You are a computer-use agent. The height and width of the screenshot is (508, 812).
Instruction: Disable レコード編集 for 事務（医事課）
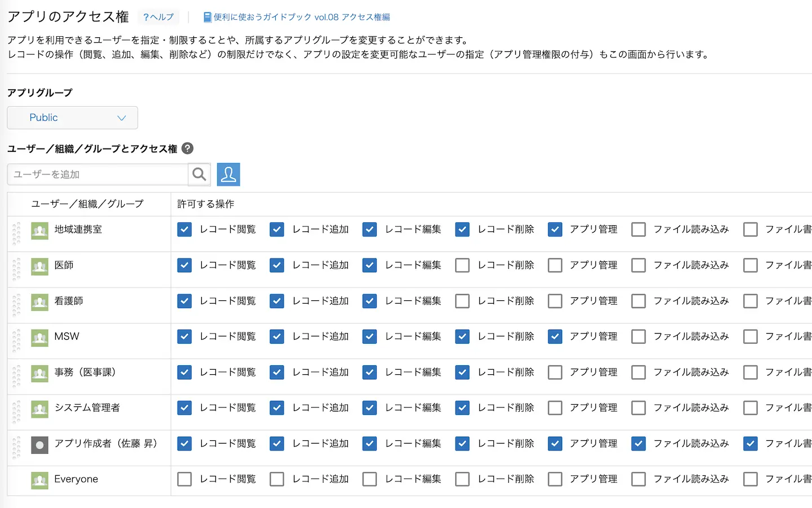[369, 373]
